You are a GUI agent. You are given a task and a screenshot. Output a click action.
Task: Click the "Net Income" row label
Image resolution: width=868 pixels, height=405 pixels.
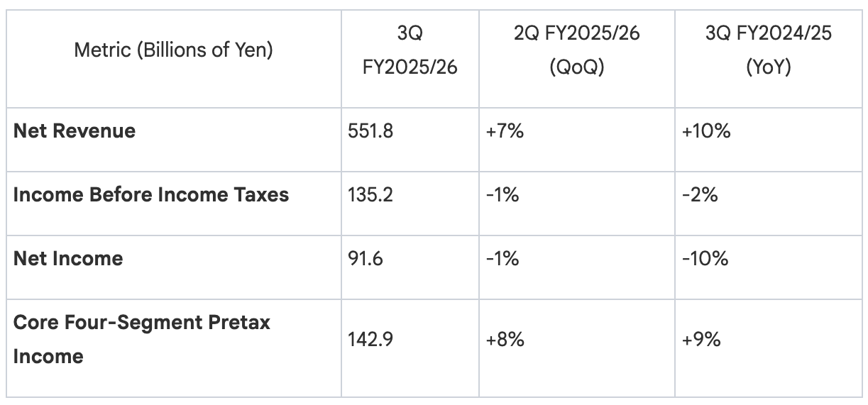(x=68, y=259)
